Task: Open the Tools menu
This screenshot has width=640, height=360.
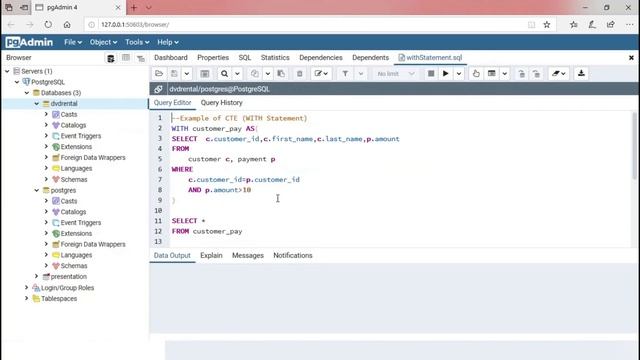Action: pos(137,42)
